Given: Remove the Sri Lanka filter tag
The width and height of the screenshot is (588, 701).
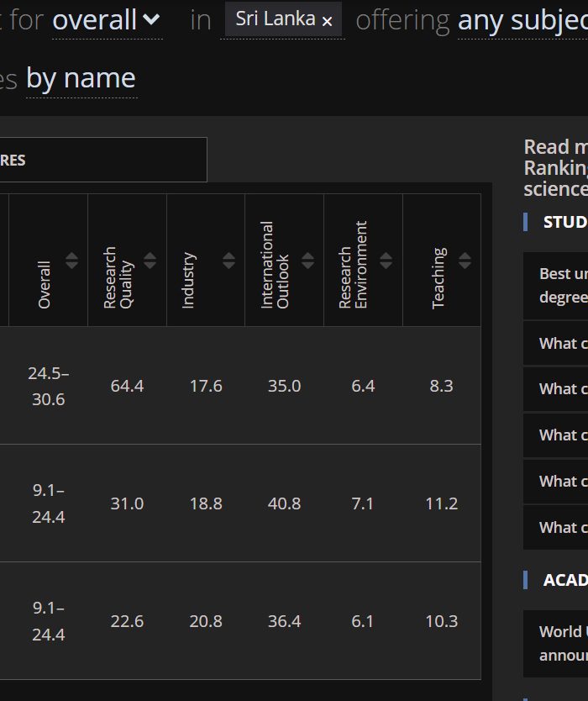Looking at the screenshot, I should pos(327,21).
